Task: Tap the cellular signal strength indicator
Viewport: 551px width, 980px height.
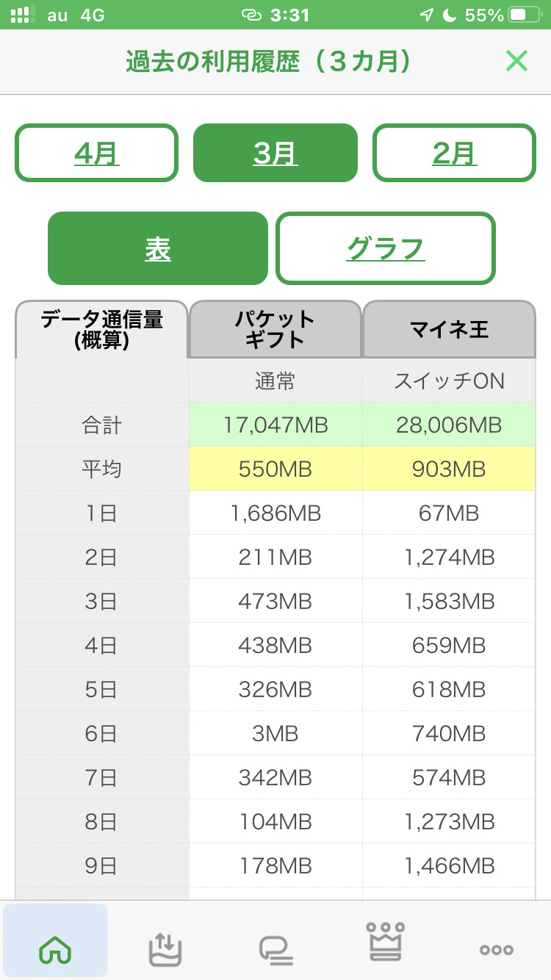Action: click(x=23, y=15)
